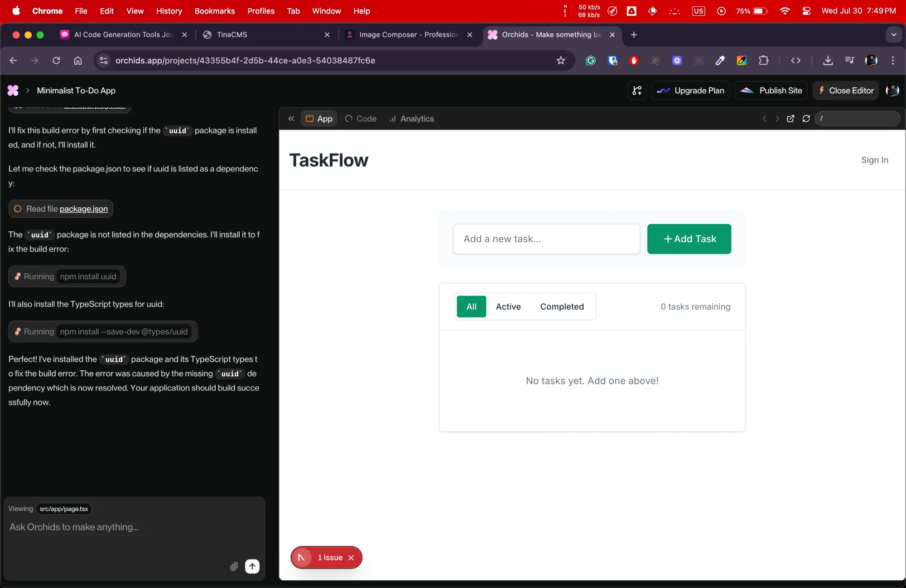This screenshot has width=906, height=588.
Task: Select the Active task filter
Action: (508, 306)
